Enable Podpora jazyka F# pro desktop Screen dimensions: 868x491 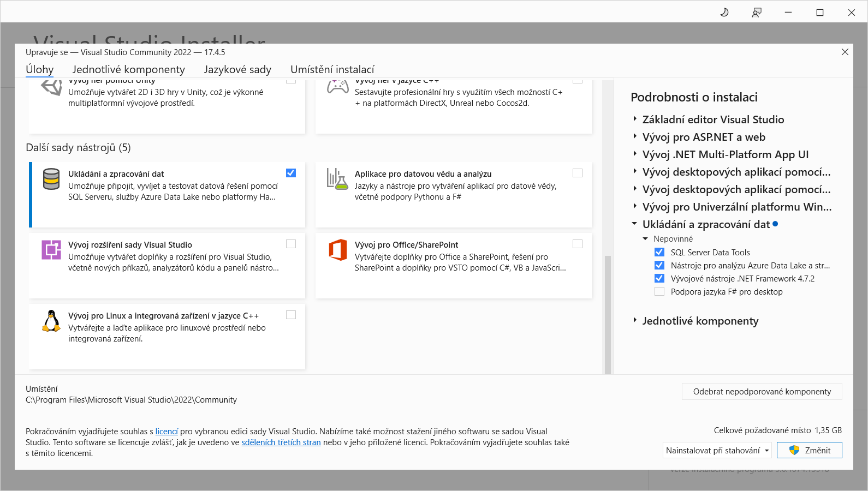pos(659,292)
